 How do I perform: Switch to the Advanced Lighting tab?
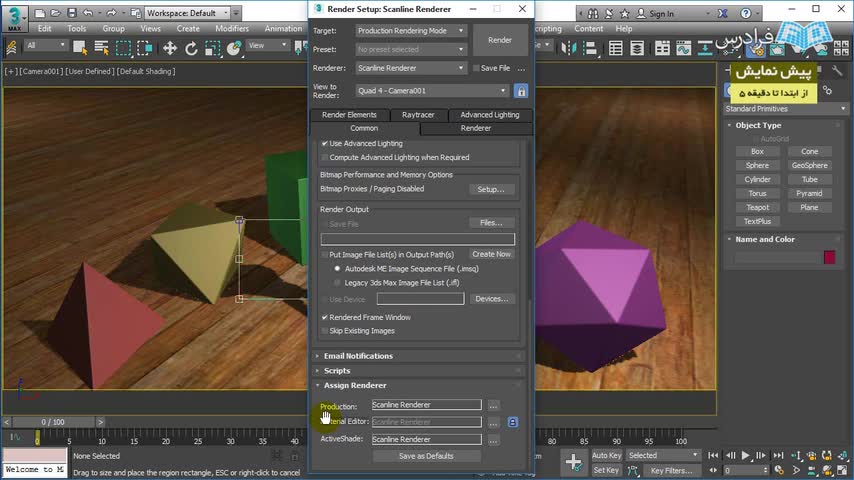(x=490, y=115)
